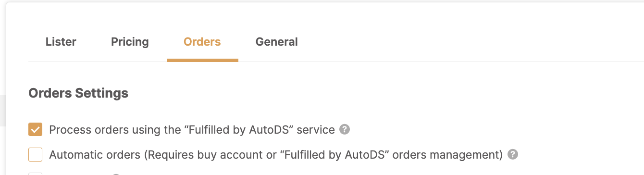Enable the Automatic orders checkbox
The width and height of the screenshot is (644, 175).
pos(36,155)
